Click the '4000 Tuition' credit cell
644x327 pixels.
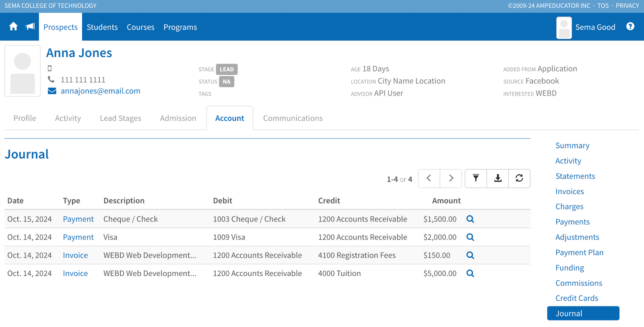(339, 273)
